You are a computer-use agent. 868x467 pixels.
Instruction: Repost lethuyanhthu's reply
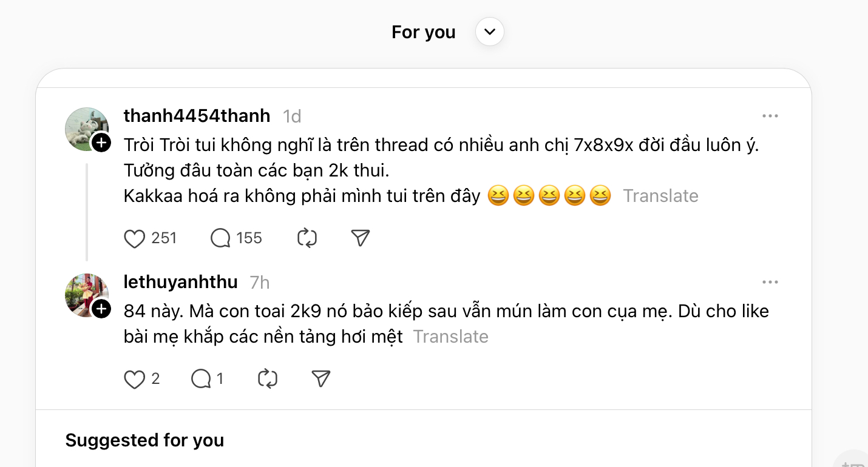coord(268,380)
